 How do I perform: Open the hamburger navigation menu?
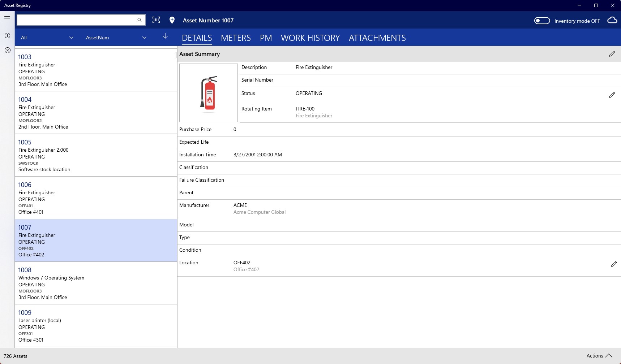point(7,18)
